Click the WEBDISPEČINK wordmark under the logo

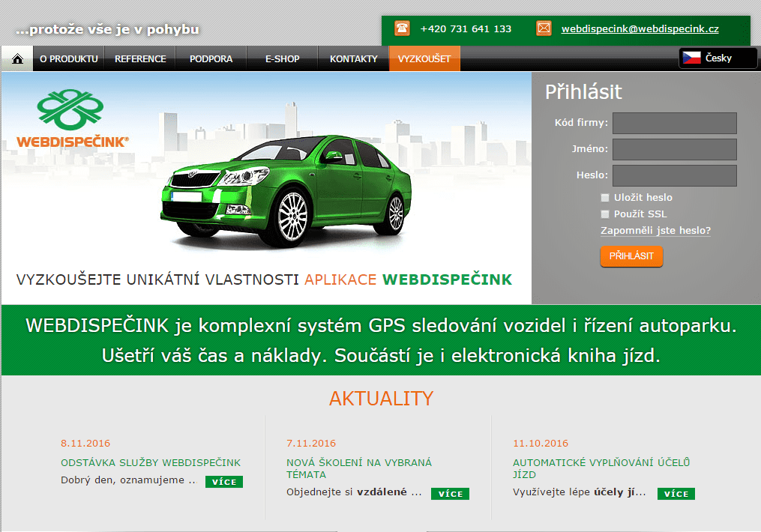(x=73, y=142)
